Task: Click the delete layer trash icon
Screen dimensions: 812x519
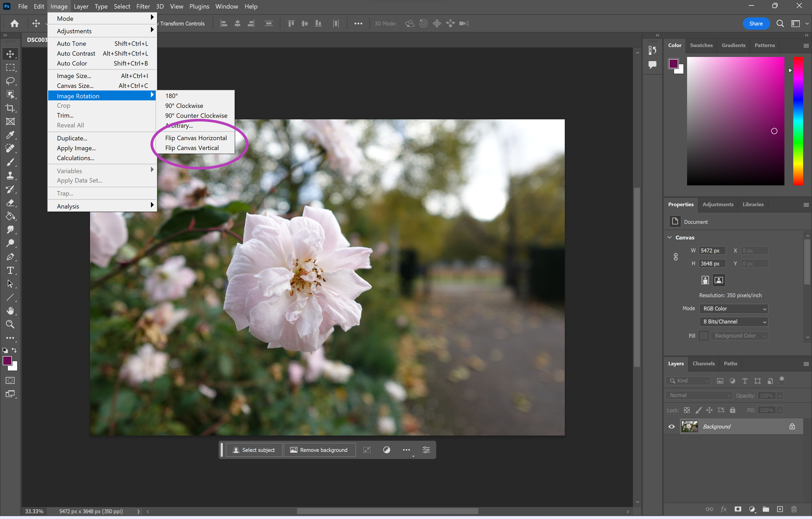Action: tap(794, 509)
